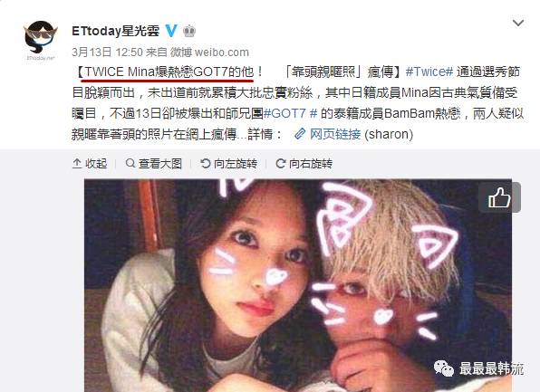Open the #GOT7 # hashtag link
540x392 pixels.
click(x=290, y=113)
